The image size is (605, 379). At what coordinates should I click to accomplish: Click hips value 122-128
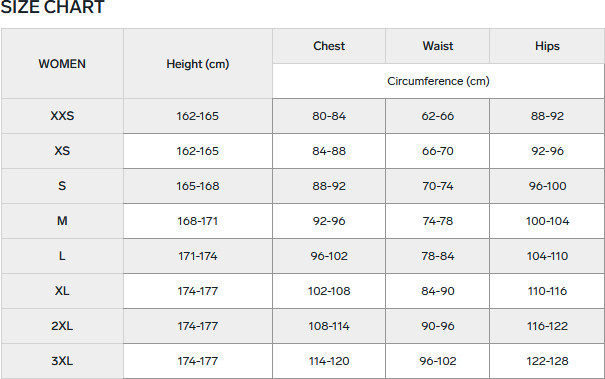point(547,361)
